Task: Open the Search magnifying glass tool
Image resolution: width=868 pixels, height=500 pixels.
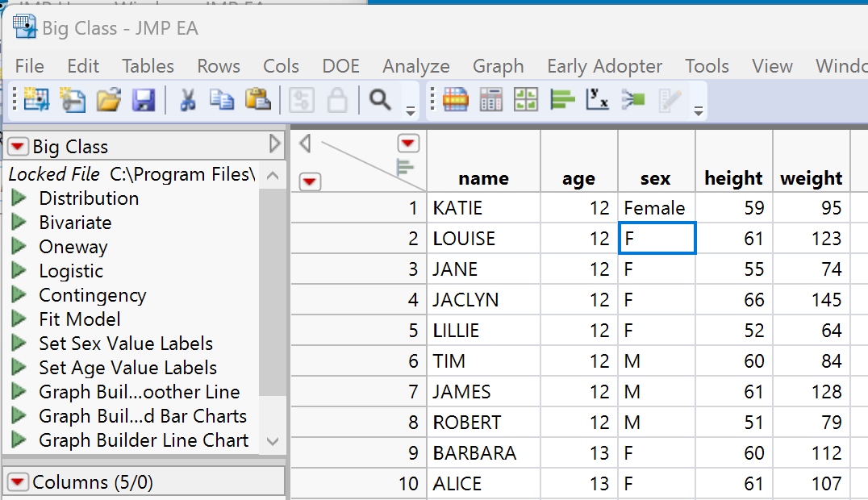Action: [380, 100]
